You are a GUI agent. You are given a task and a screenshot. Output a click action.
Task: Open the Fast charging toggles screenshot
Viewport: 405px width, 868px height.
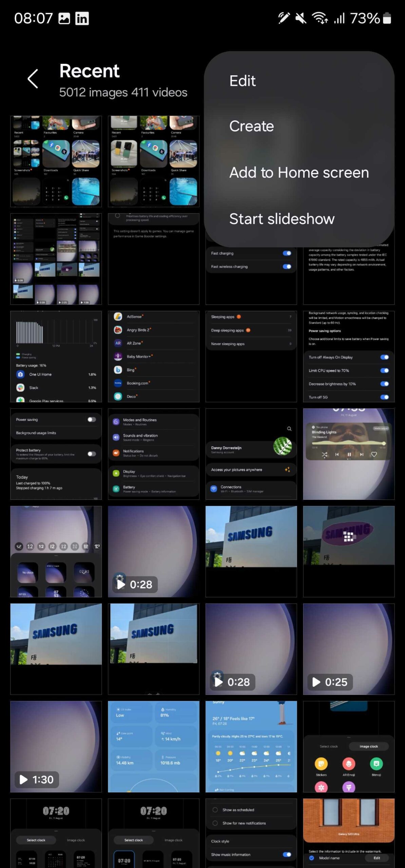tap(251, 275)
